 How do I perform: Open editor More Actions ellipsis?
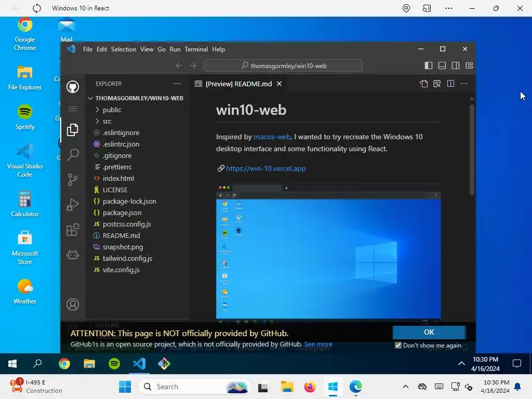[464, 84]
